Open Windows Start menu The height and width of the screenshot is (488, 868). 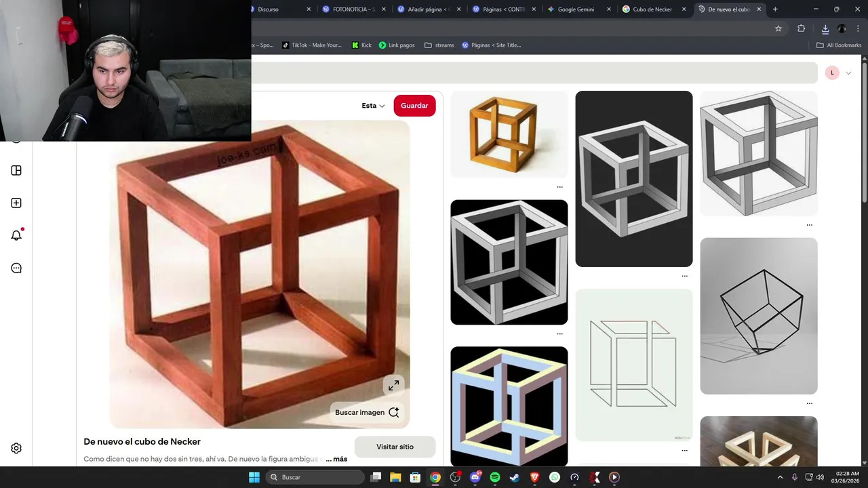(x=254, y=477)
